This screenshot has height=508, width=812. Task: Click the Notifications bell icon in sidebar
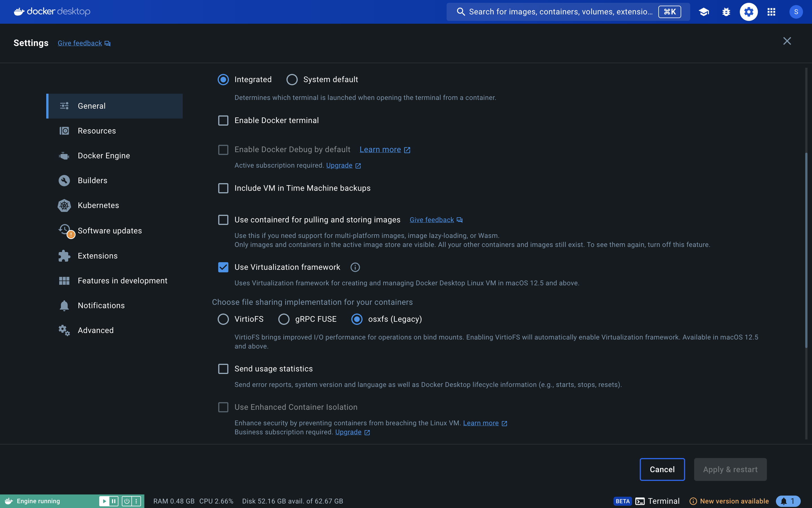tap(64, 305)
